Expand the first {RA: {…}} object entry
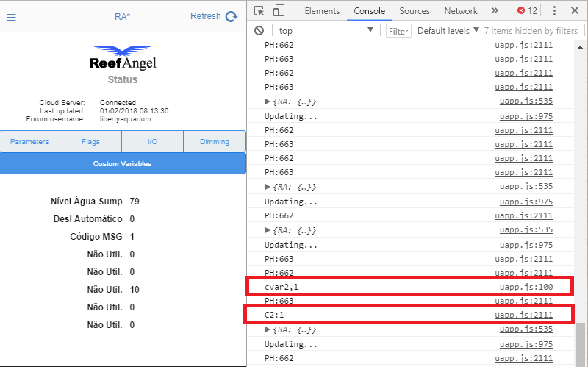Viewport: 588px width, 367px height. pyautogui.click(x=268, y=101)
